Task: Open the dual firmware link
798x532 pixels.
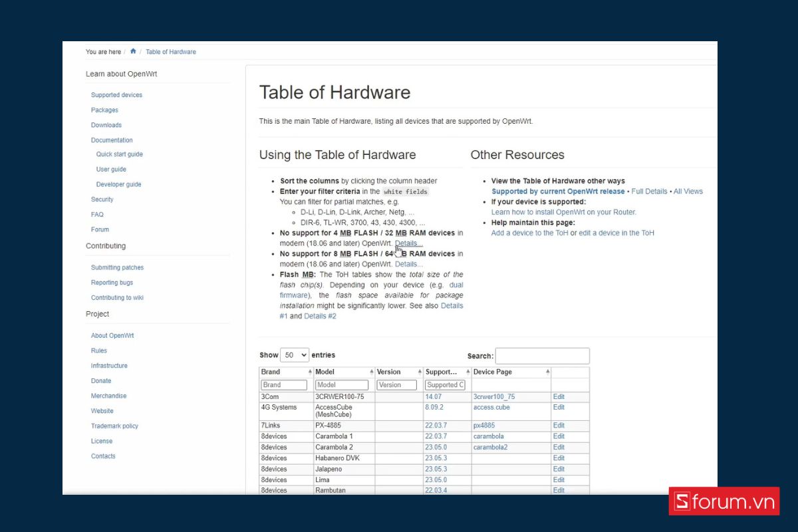Action: [371, 290]
